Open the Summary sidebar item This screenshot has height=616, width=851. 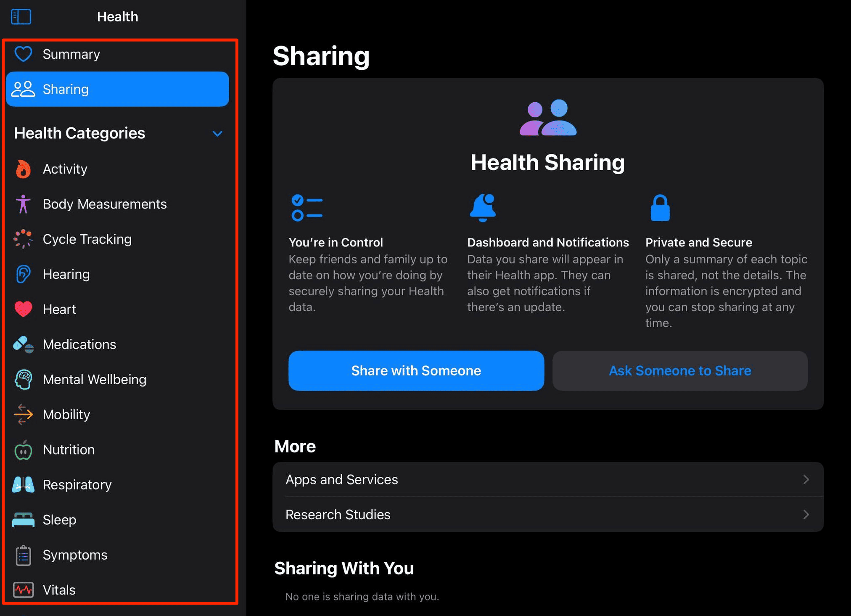[71, 54]
